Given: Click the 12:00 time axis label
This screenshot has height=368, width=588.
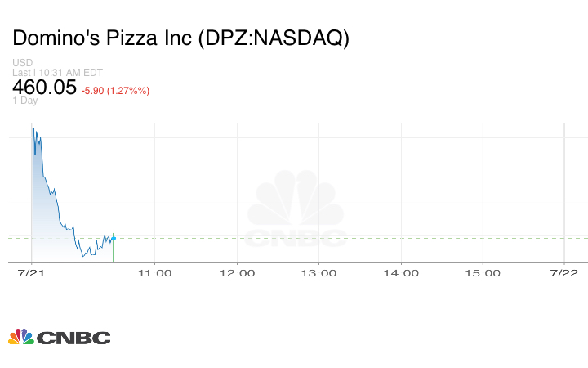Looking at the screenshot, I should pos(236,273).
